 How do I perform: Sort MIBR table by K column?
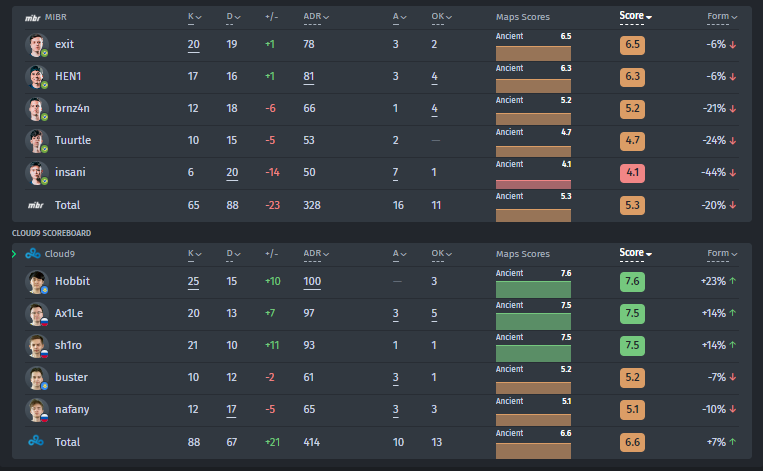pos(195,17)
